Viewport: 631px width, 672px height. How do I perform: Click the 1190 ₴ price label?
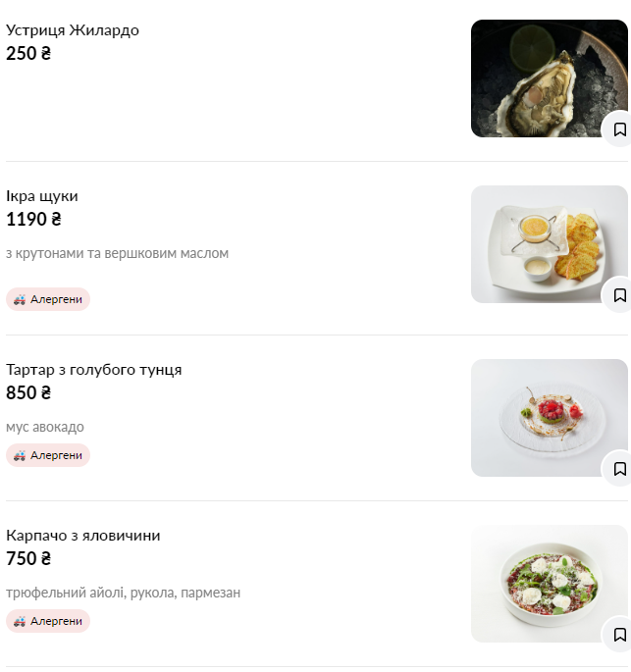pos(33,220)
